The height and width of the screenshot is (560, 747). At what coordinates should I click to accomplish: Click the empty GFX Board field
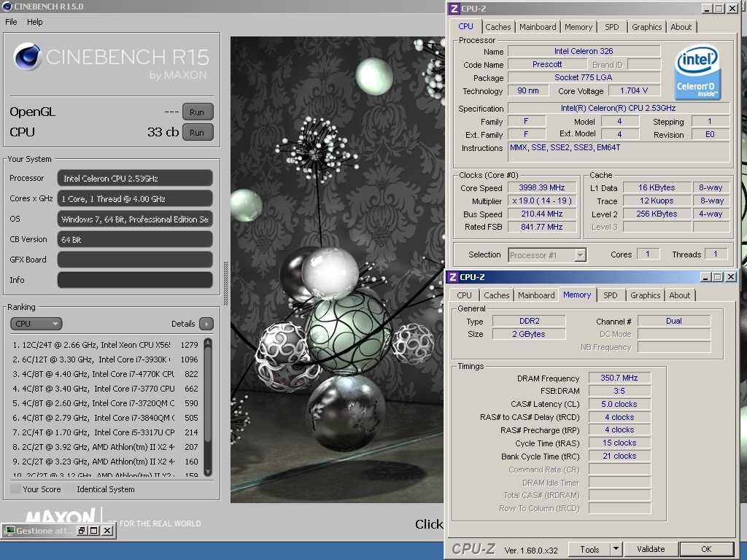tap(135, 260)
